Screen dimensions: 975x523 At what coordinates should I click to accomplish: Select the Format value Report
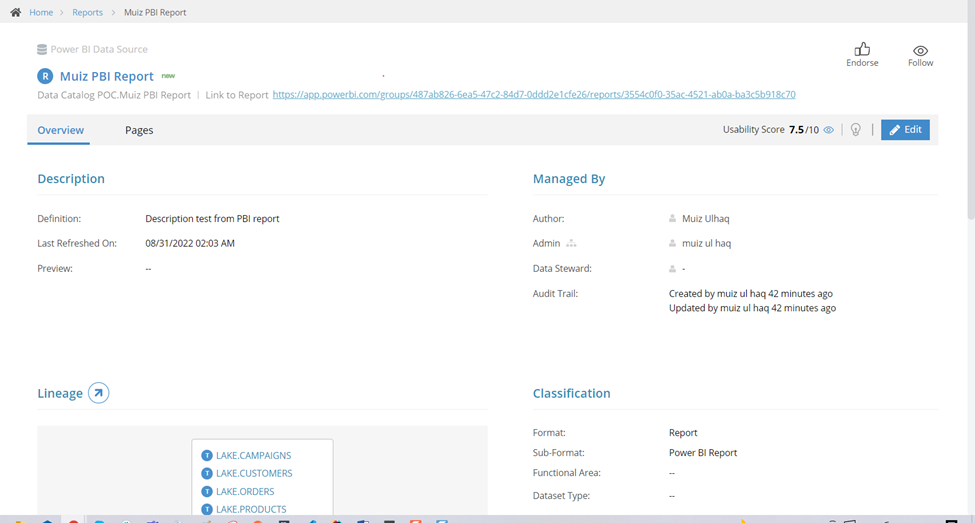point(683,433)
